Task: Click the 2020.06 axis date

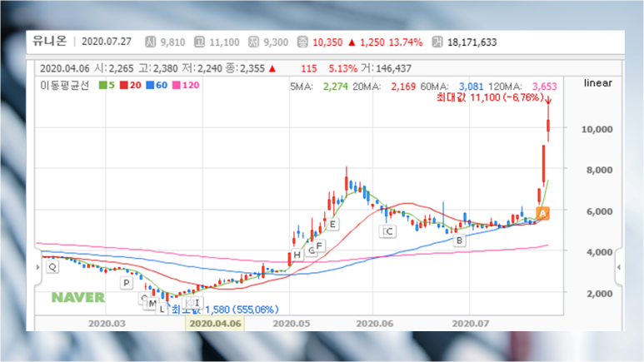Action: (375, 324)
